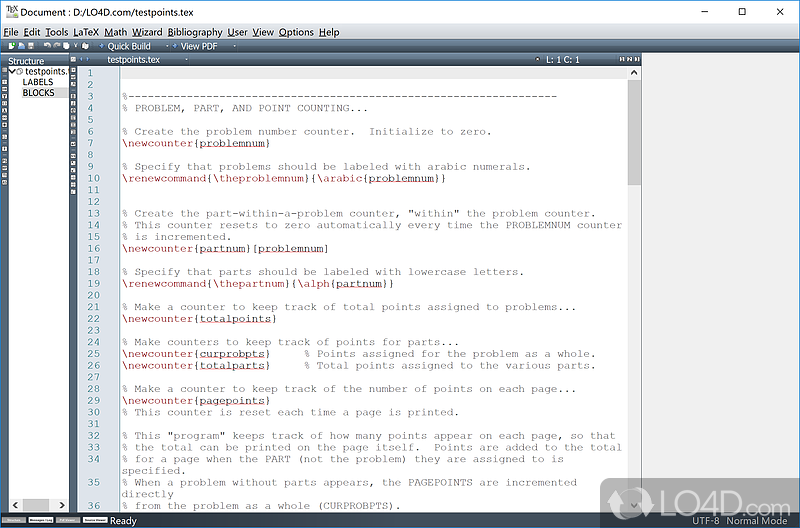This screenshot has height=528, width=800.
Task: Select testpoints.tex root in structure tree
Action: [x=46, y=71]
